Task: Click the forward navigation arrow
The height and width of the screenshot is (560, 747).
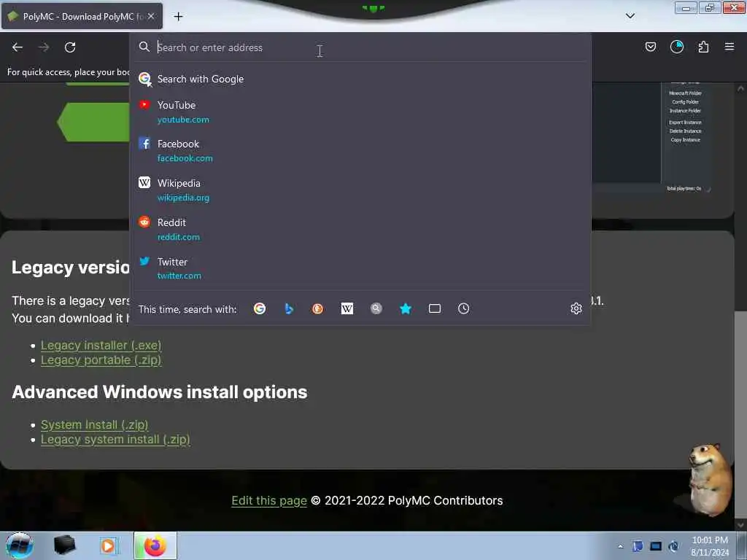Action: click(44, 47)
